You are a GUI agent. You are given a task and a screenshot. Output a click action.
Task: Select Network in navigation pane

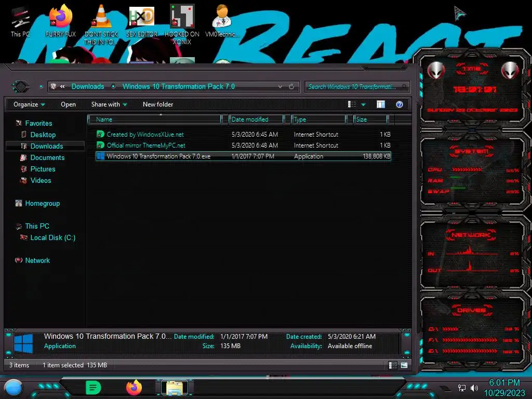click(x=37, y=261)
